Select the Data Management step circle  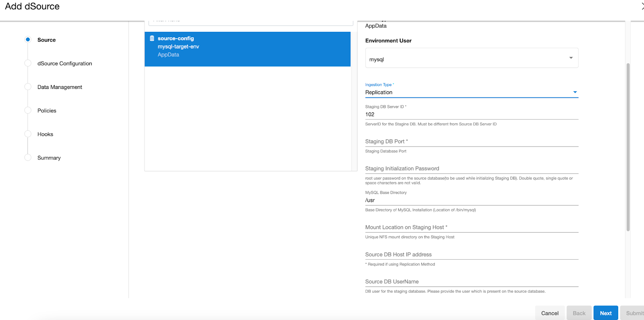28,87
